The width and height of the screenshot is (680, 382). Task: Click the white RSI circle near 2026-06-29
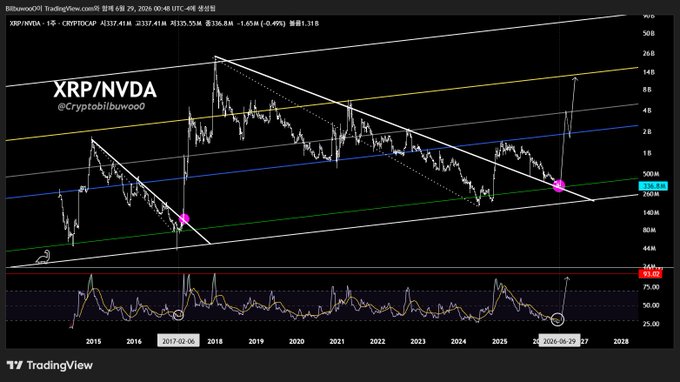coord(558,320)
